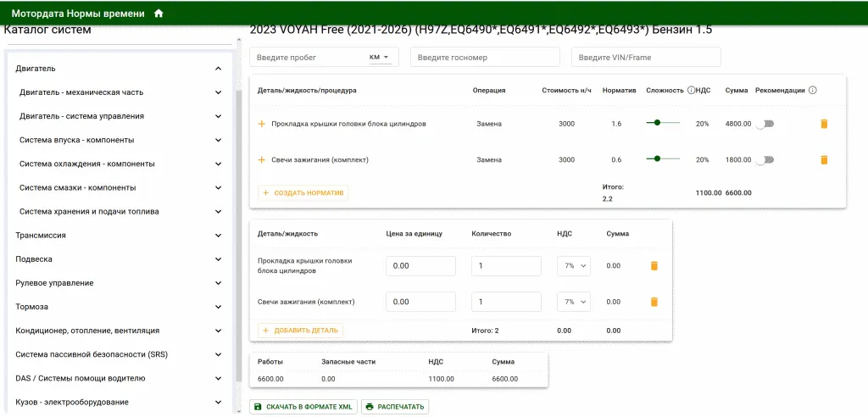
Task: Expand Свечи зажигания labor row plus icon
Action: [x=263, y=160]
